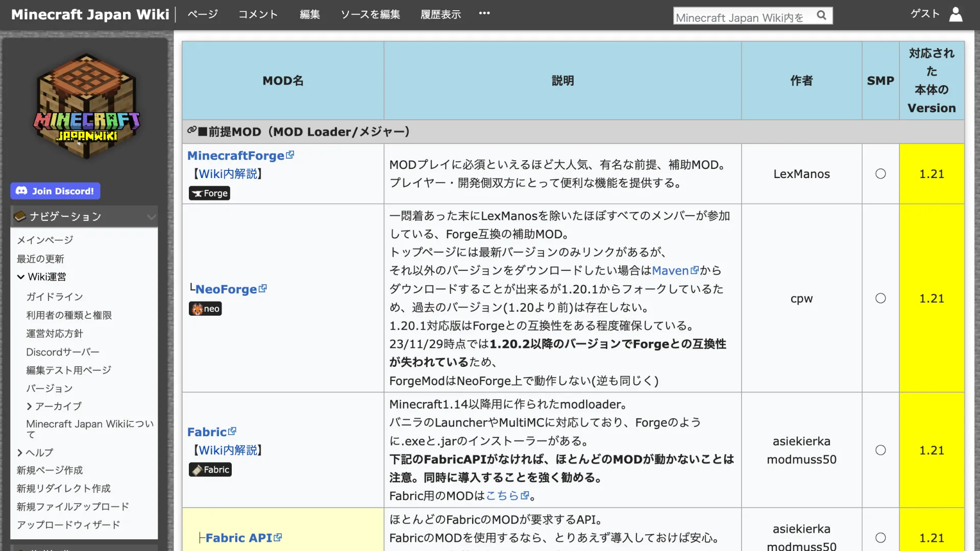Click the 対応された本体のVersion column header

(x=932, y=81)
